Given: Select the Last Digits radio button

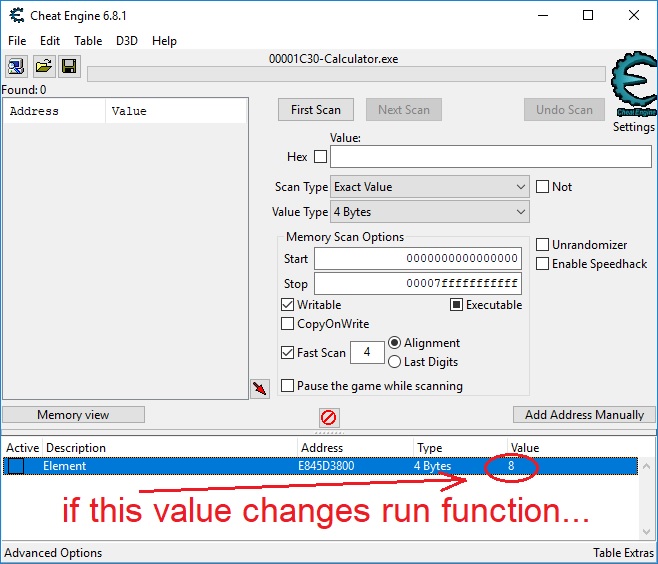Looking at the screenshot, I should tap(395, 362).
